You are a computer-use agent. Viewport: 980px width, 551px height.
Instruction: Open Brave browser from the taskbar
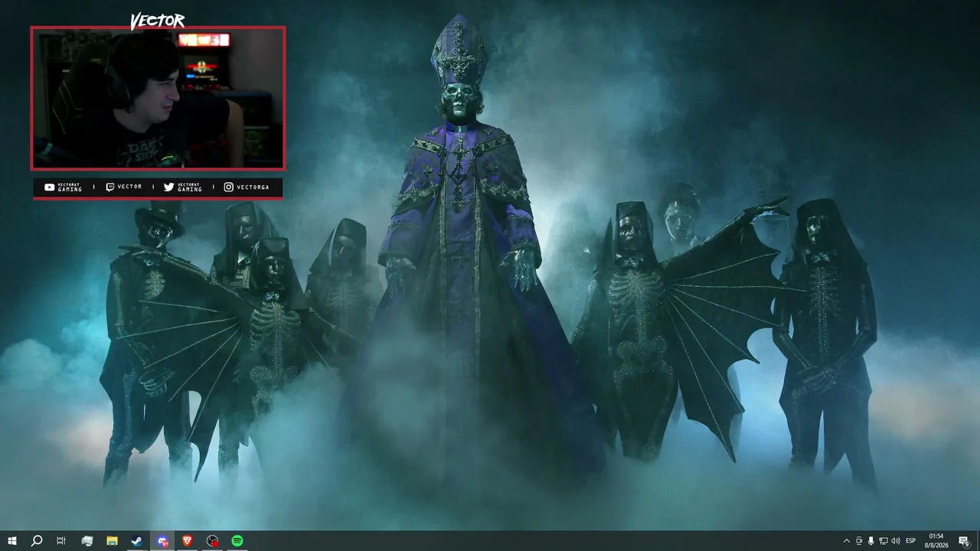pos(188,541)
